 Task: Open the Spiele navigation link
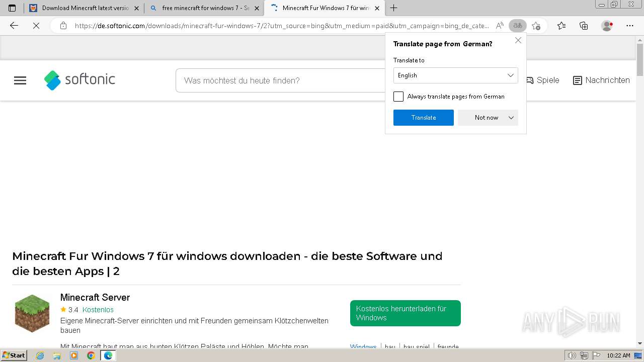point(542,80)
